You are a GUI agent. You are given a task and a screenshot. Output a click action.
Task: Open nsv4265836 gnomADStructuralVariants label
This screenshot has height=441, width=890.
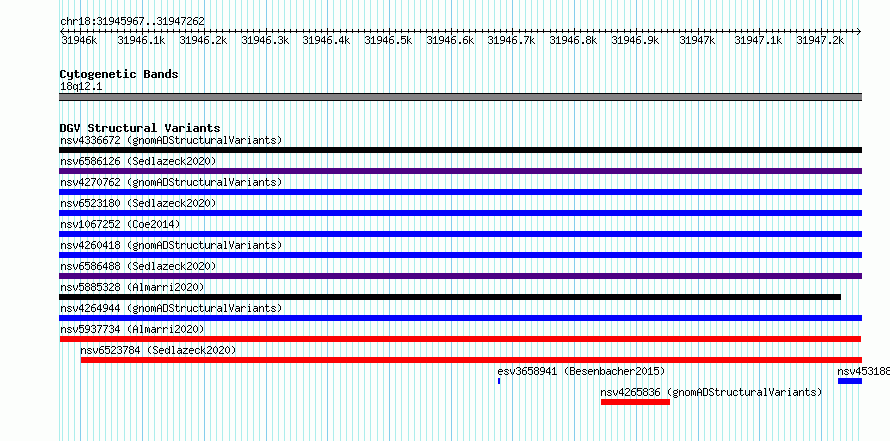click(711, 392)
